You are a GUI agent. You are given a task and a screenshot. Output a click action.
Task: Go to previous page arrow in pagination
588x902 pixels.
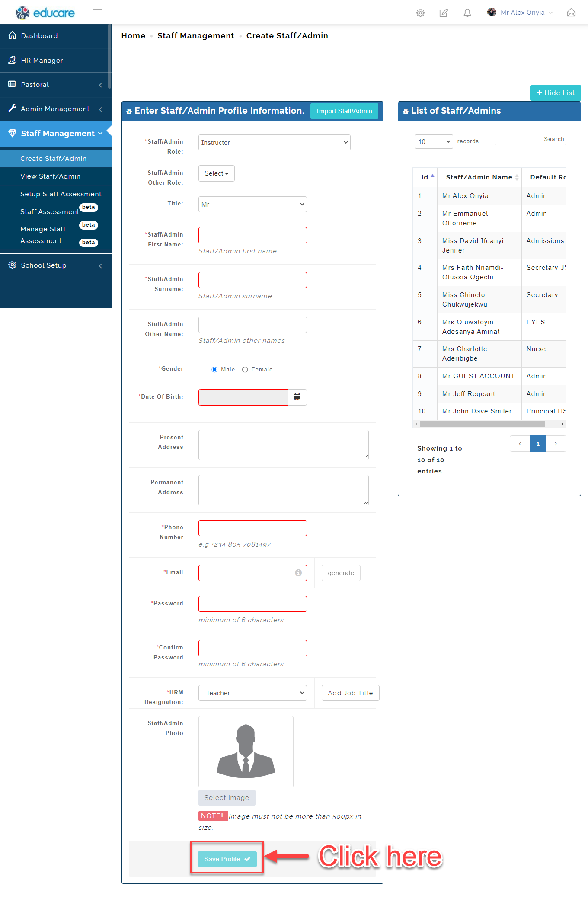(x=520, y=444)
